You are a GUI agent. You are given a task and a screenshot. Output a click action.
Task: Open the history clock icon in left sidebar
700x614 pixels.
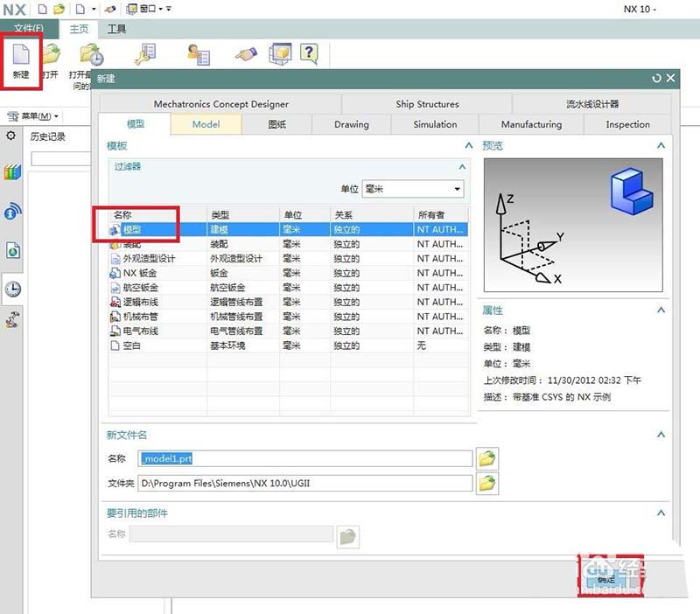click(12, 290)
